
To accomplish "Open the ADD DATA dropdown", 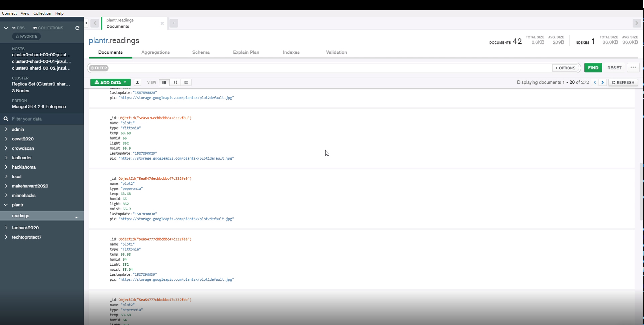I will click(x=111, y=83).
